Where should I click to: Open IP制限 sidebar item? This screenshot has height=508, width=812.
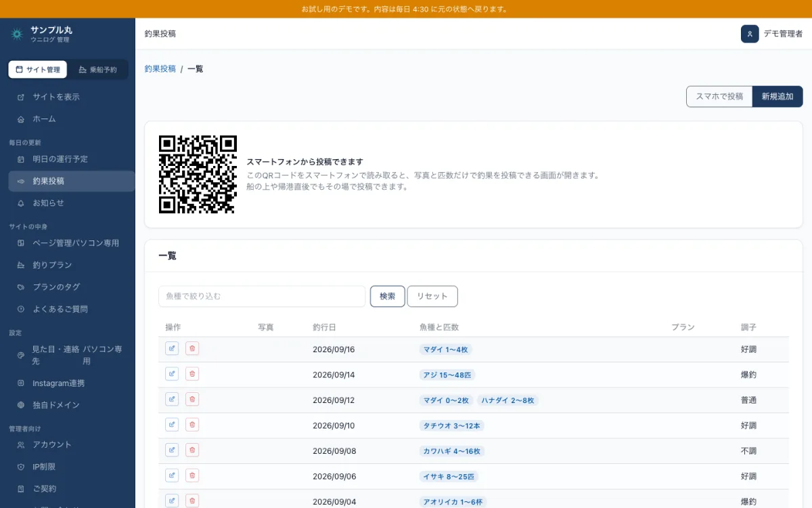point(72,467)
